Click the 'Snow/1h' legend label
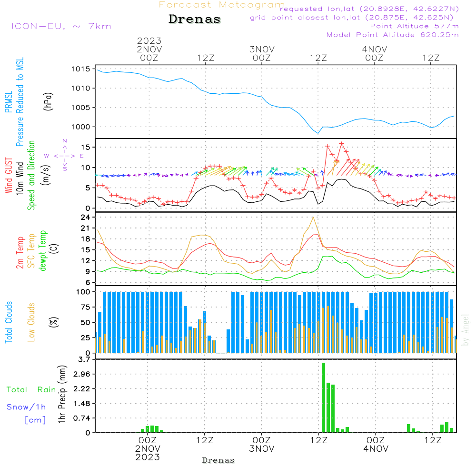 click(26, 407)
